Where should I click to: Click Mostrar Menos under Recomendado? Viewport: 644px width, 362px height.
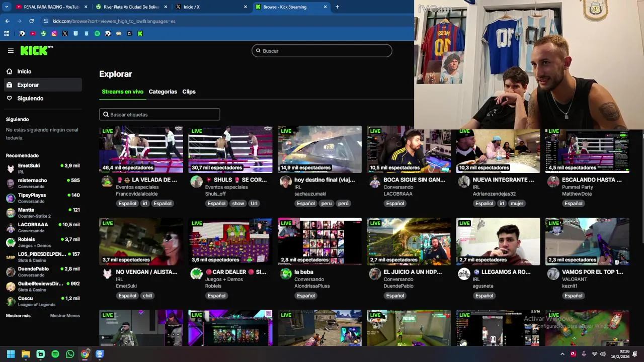[x=65, y=316]
